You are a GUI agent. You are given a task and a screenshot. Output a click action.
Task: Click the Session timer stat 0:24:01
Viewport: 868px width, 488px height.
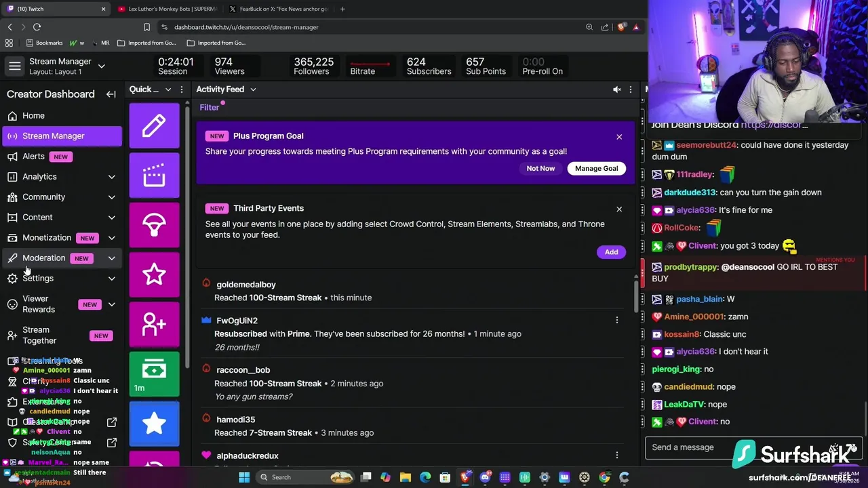click(x=176, y=66)
